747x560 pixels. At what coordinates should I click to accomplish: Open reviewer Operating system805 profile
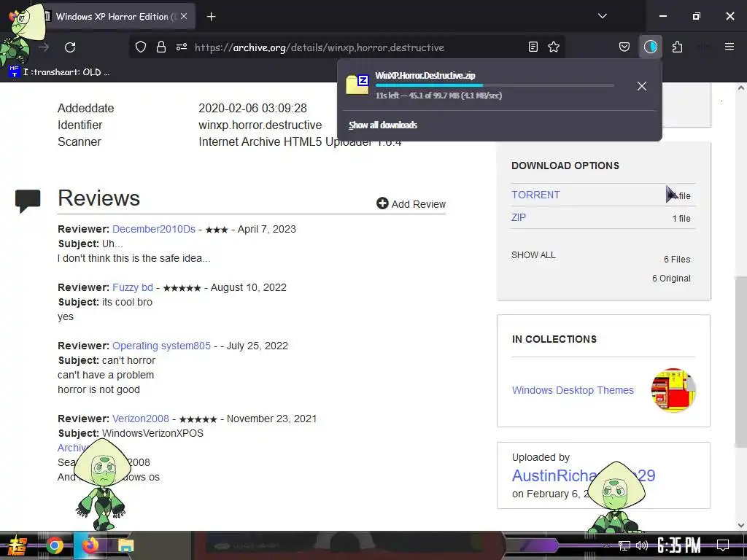tap(161, 346)
